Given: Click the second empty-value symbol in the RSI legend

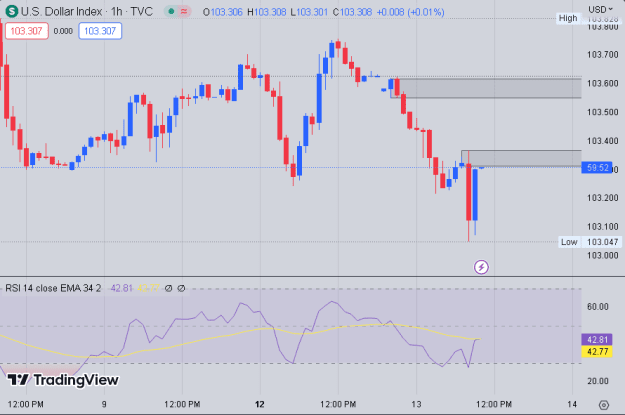Looking at the screenshot, I should 181,288.
